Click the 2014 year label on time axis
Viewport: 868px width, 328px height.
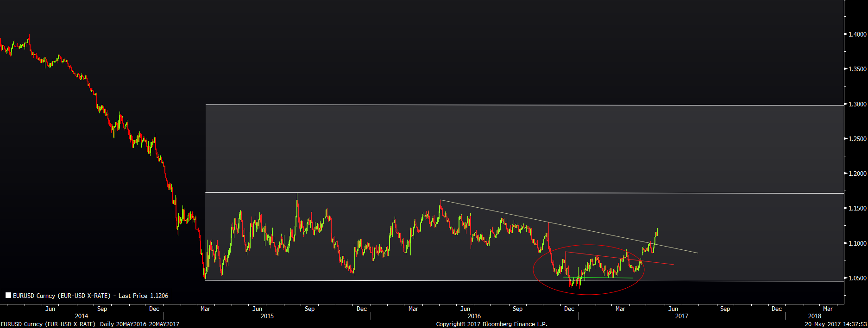pyautogui.click(x=82, y=316)
